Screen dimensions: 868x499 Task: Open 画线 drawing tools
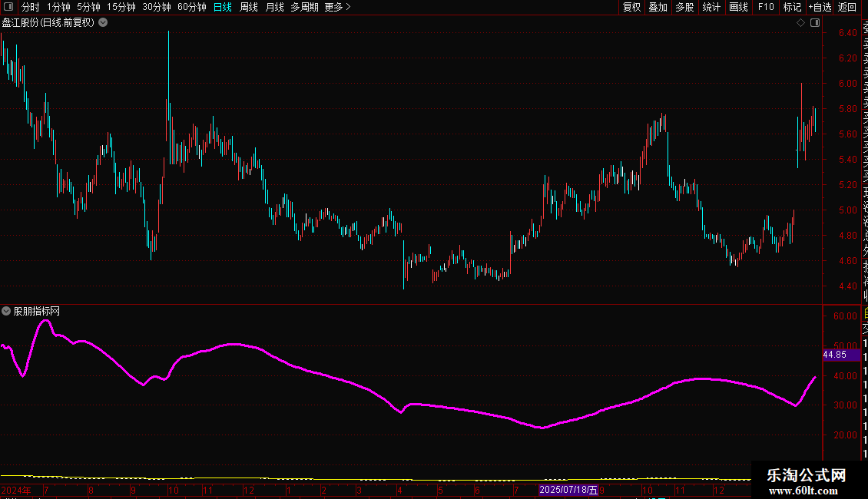[x=738, y=7]
